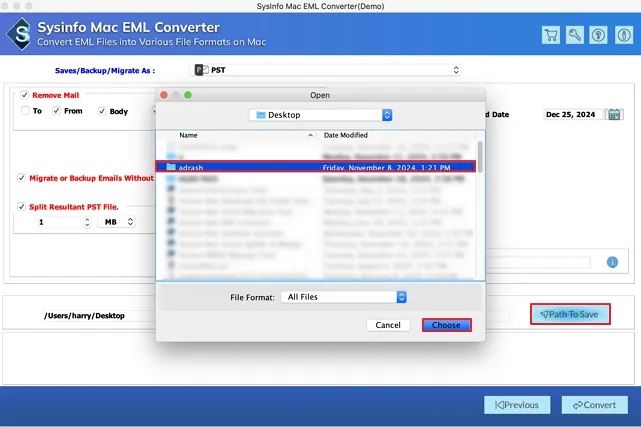
Task: Click the key activation icon
Action: [x=574, y=35]
